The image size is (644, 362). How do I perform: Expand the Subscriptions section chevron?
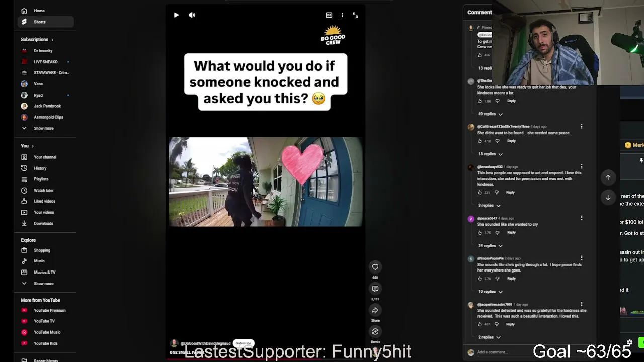click(52, 40)
